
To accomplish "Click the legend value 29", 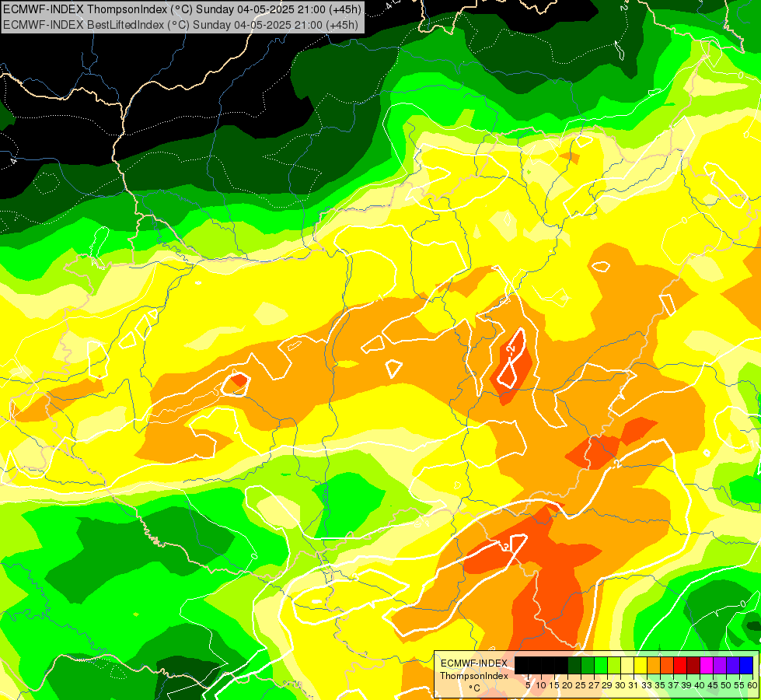I will [x=607, y=685].
